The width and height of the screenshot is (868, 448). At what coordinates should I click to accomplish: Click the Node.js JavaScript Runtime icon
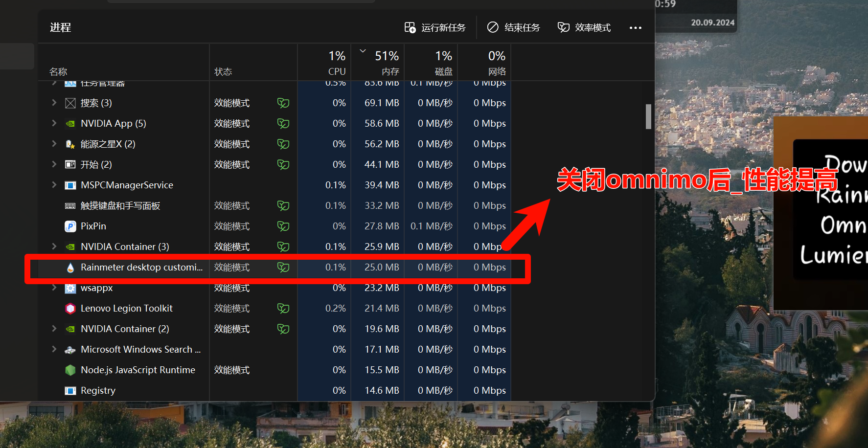click(70, 370)
